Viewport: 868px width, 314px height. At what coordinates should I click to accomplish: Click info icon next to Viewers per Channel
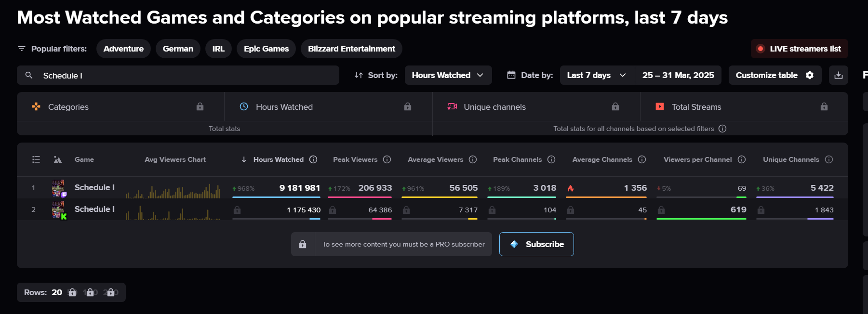pyautogui.click(x=742, y=159)
